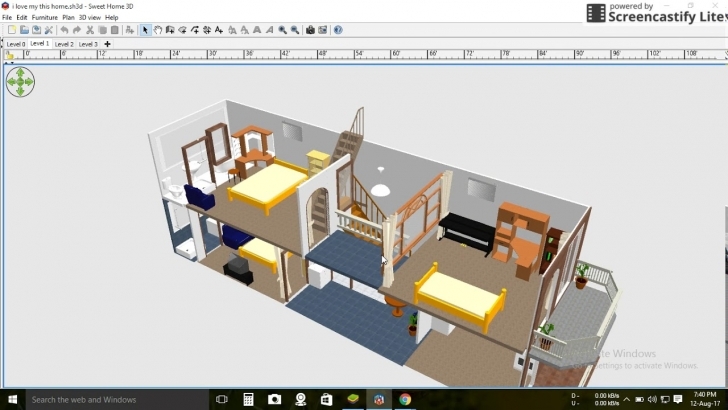The image size is (728, 410).
Task: Launch Calculator from taskbar
Action: tap(248, 399)
